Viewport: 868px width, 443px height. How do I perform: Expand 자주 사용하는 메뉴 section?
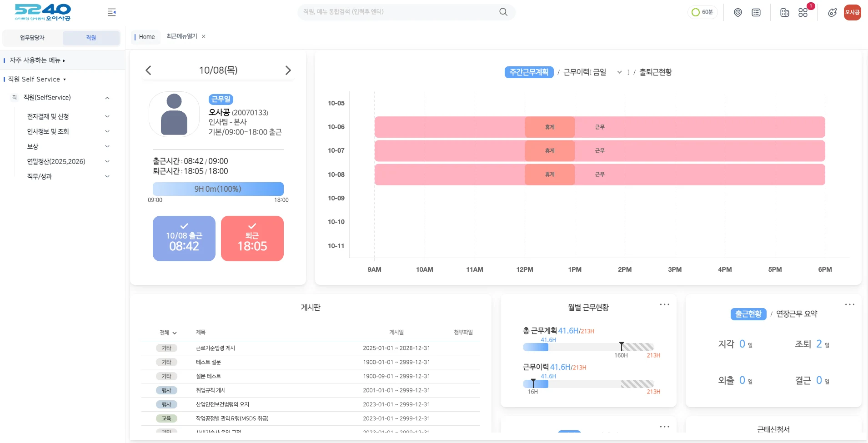(37, 60)
